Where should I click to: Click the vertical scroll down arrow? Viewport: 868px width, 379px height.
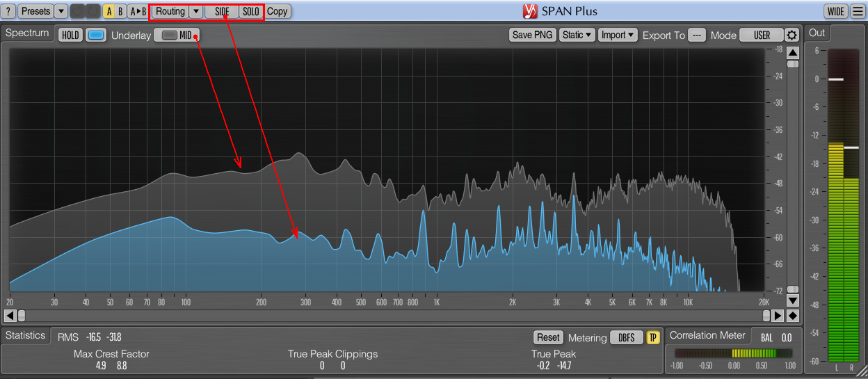793,300
